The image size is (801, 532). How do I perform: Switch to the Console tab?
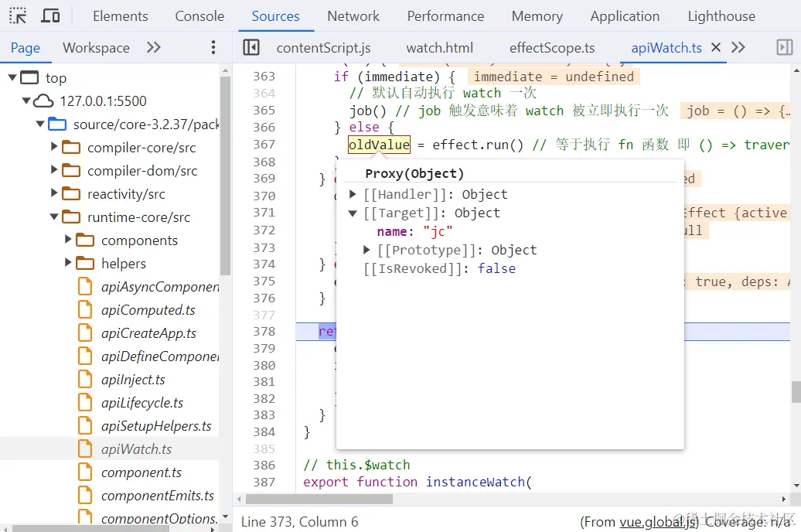click(x=199, y=16)
